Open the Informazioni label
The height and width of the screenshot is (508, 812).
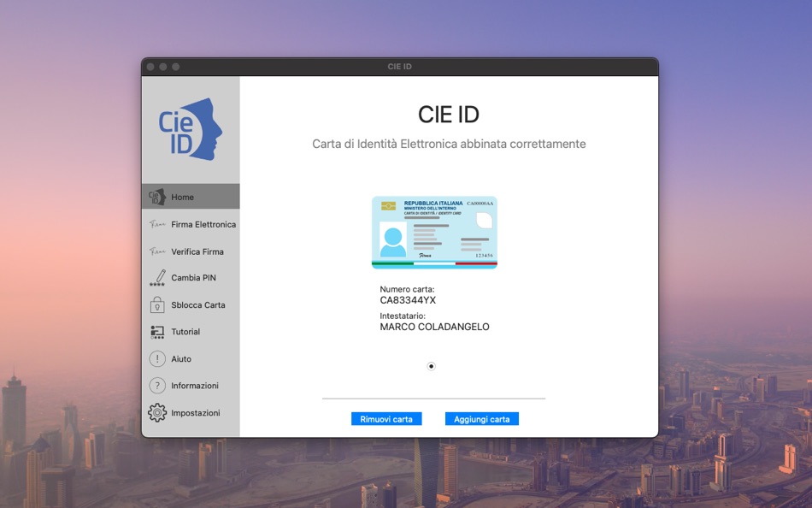195,386
